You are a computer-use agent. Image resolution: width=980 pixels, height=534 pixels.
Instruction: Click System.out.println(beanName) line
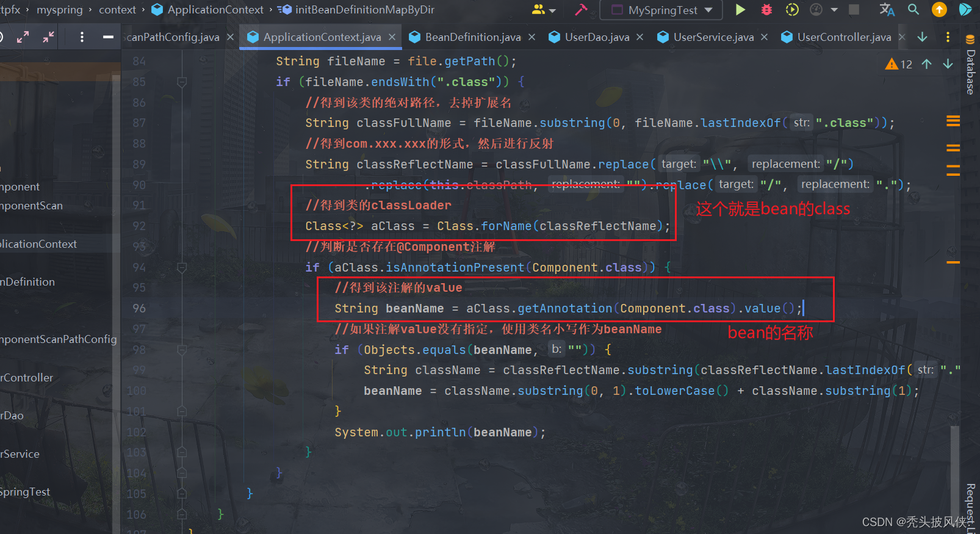(x=440, y=432)
